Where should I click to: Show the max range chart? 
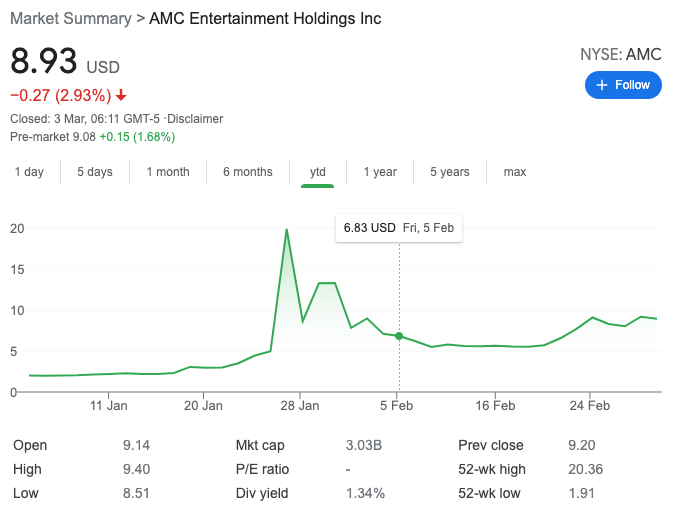(x=515, y=172)
